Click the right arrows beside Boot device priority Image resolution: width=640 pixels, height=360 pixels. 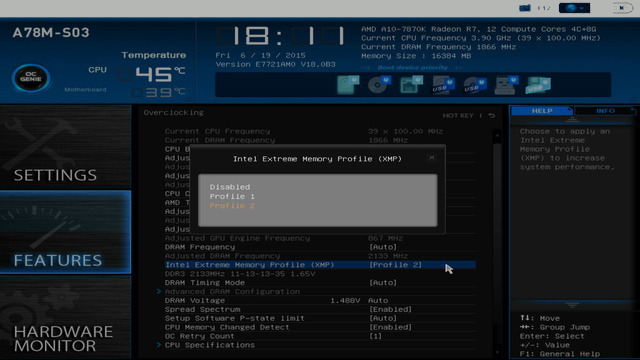click(x=458, y=68)
